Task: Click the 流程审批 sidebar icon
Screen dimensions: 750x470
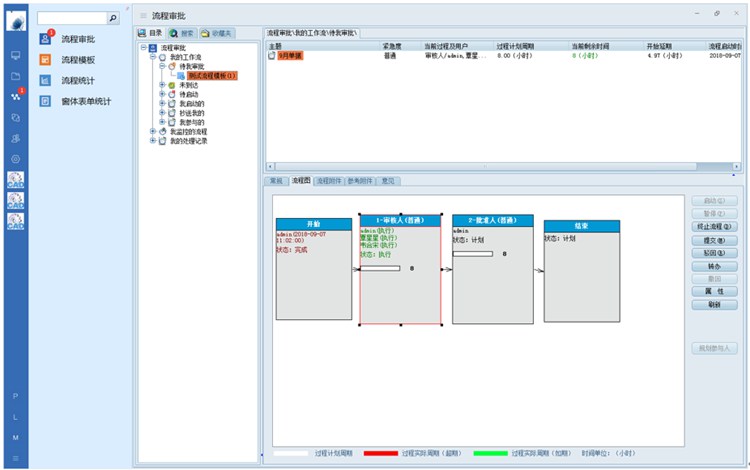Action: coord(45,39)
